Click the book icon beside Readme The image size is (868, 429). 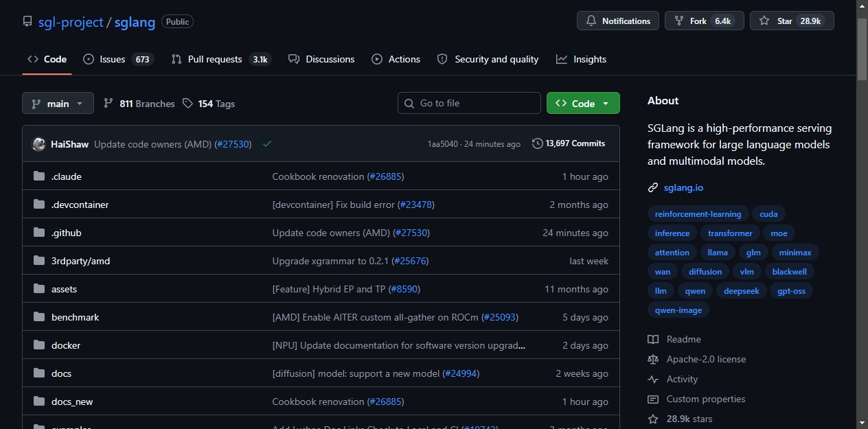point(653,339)
